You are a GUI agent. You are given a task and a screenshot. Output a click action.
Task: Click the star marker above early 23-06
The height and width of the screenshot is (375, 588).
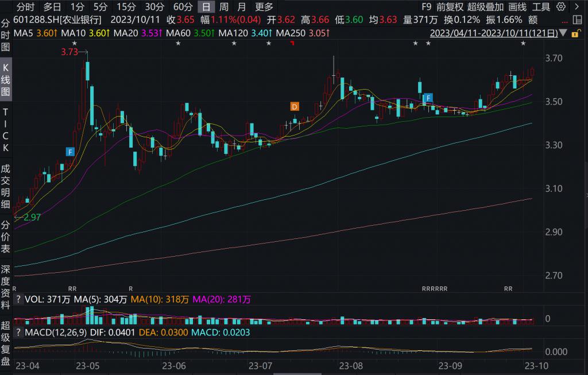(179, 44)
